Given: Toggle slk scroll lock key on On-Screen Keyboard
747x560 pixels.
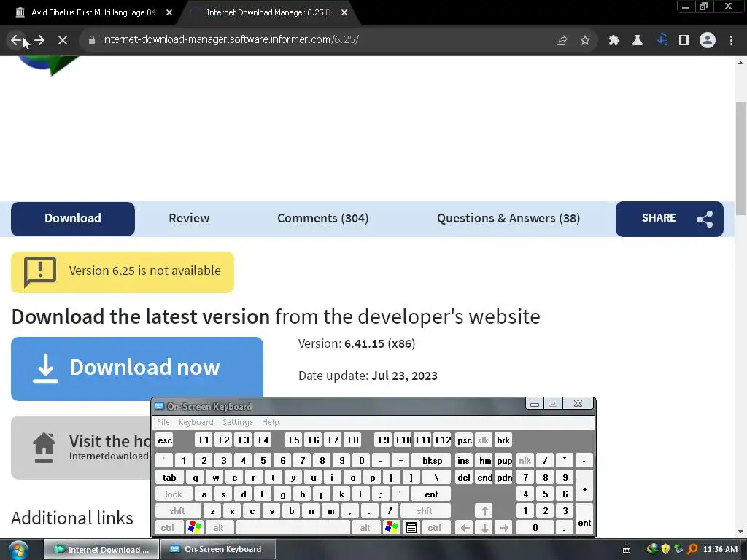Looking at the screenshot, I should [x=483, y=440].
